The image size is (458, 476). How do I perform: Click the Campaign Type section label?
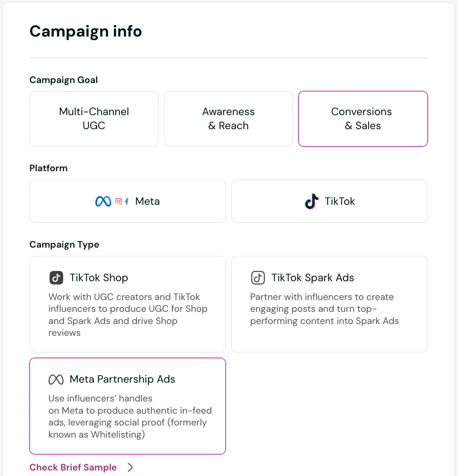(64, 244)
